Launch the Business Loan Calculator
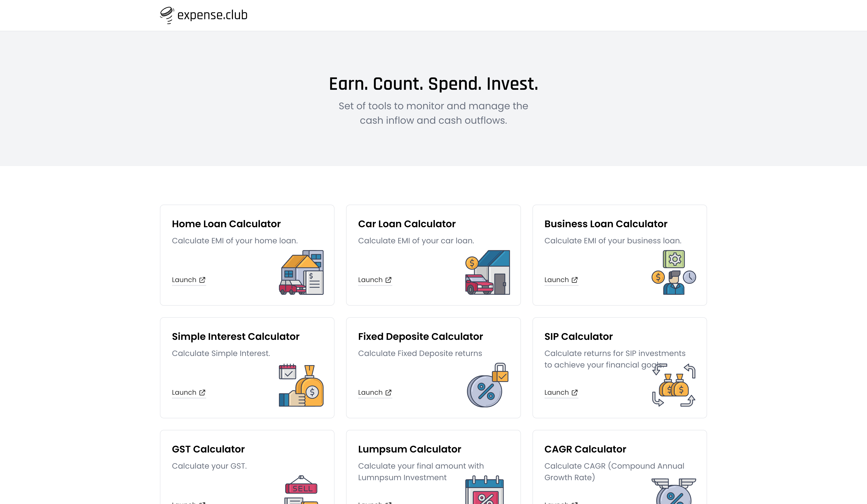The width and height of the screenshot is (867, 504). tap(561, 280)
